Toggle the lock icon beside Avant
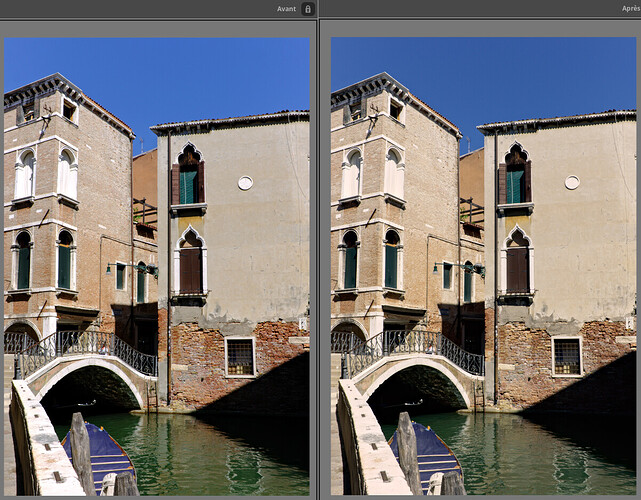Screen dimensions: 641x500 pos(307,8)
